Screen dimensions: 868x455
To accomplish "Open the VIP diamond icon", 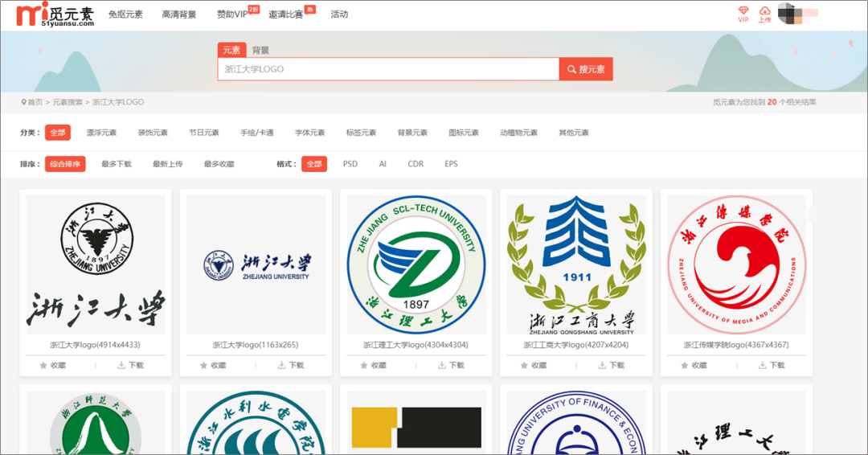I will coord(743,10).
